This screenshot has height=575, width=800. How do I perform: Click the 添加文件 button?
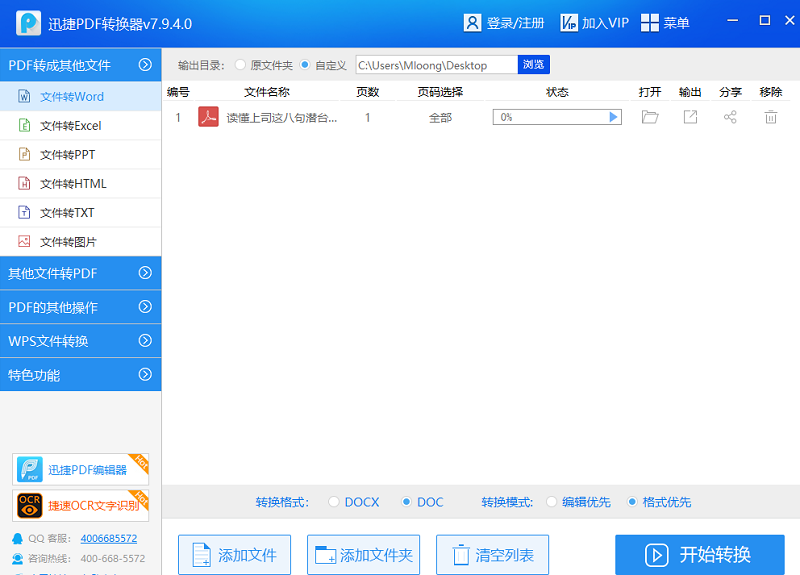(x=233, y=555)
